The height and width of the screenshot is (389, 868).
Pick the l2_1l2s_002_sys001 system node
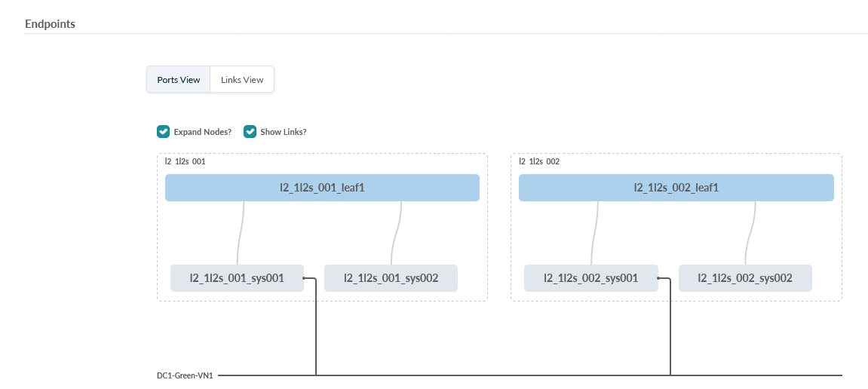coord(590,278)
